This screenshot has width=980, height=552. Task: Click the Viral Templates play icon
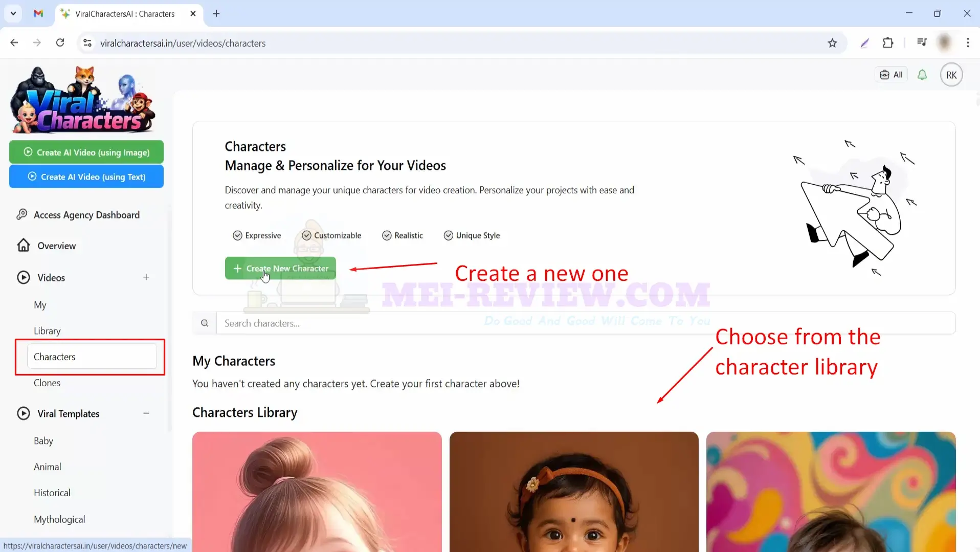(x=24, y=413)
